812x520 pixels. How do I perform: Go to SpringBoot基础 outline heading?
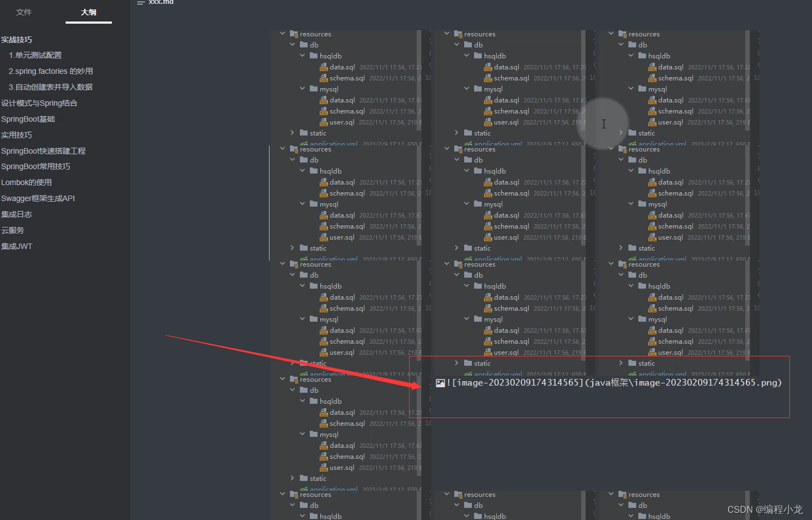tap(28, 120)
